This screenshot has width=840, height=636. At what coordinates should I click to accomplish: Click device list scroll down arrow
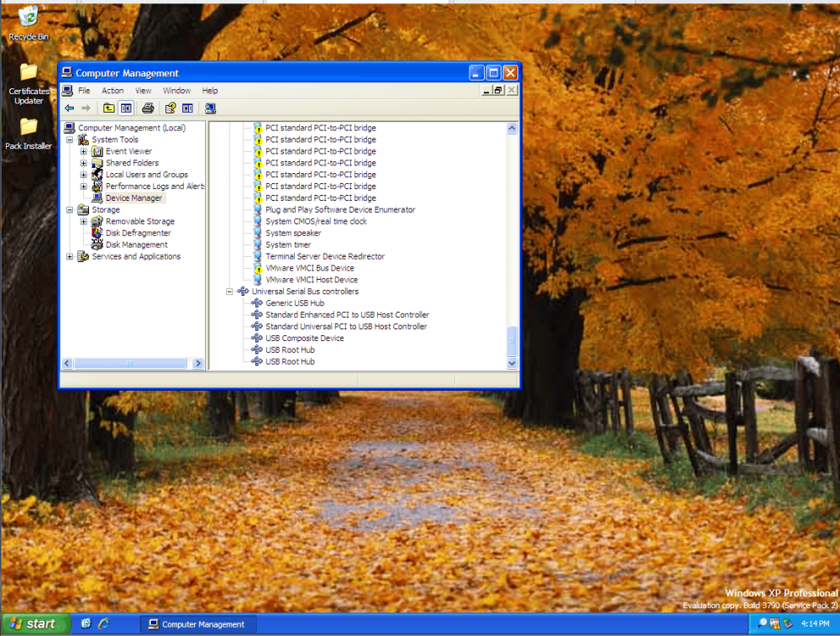tap(512, 363)
